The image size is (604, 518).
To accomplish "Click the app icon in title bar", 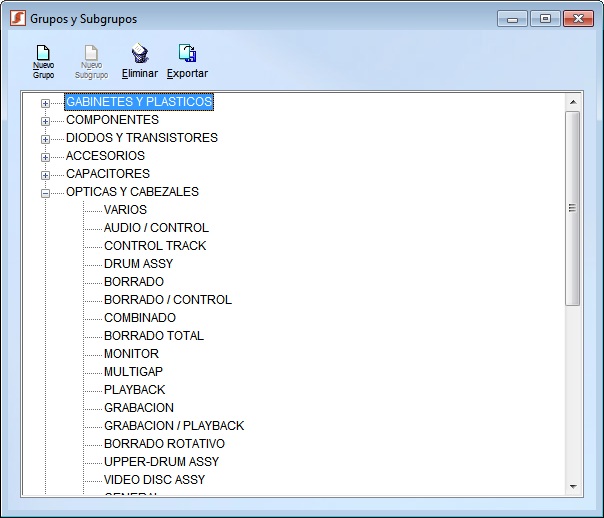I will click(x=16, y=19).
